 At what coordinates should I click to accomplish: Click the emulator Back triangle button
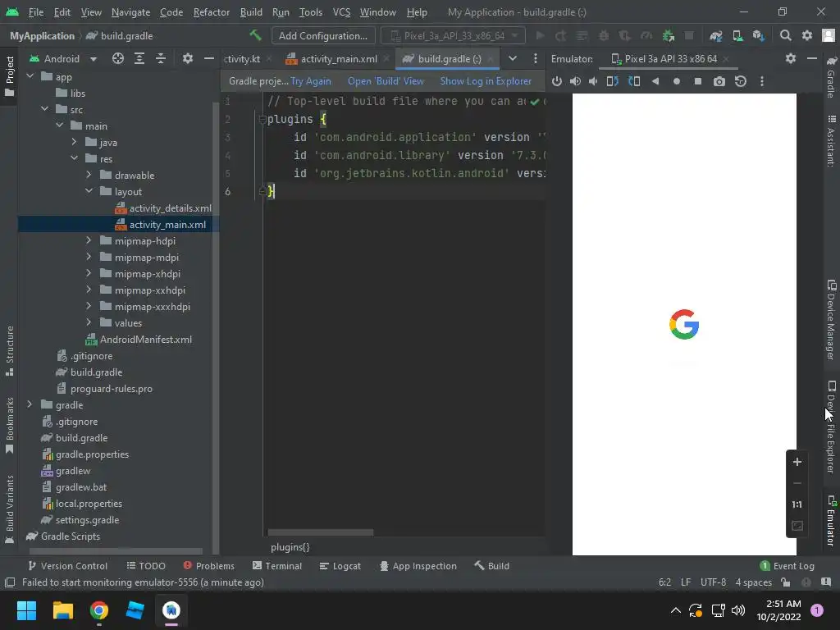655,81
